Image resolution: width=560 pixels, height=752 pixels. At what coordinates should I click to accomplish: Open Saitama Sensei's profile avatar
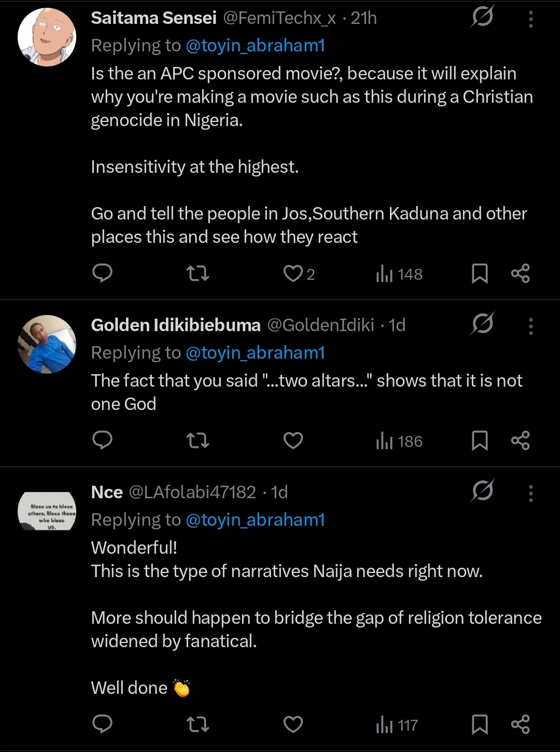(47, 37)
